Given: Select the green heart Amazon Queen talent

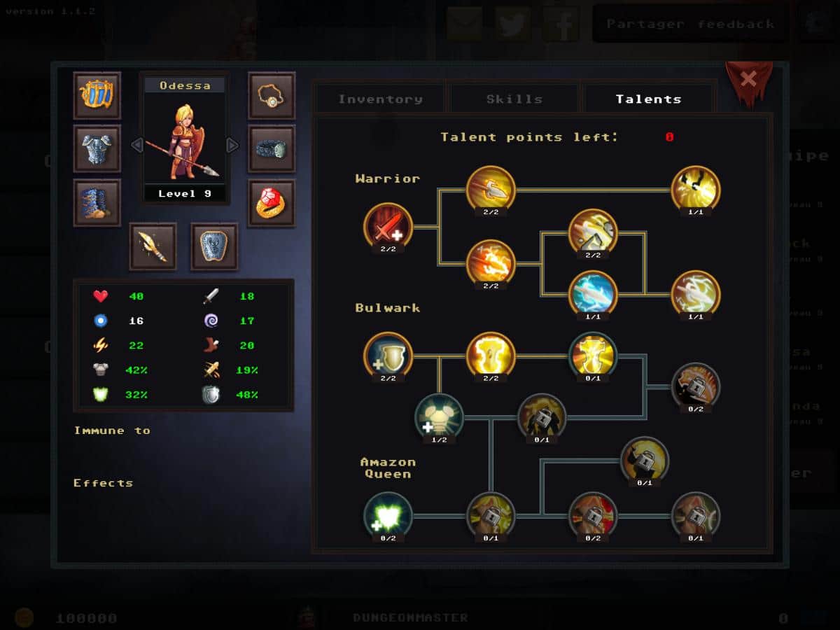Looking at the screenshot, I should (x=388, y=516).
